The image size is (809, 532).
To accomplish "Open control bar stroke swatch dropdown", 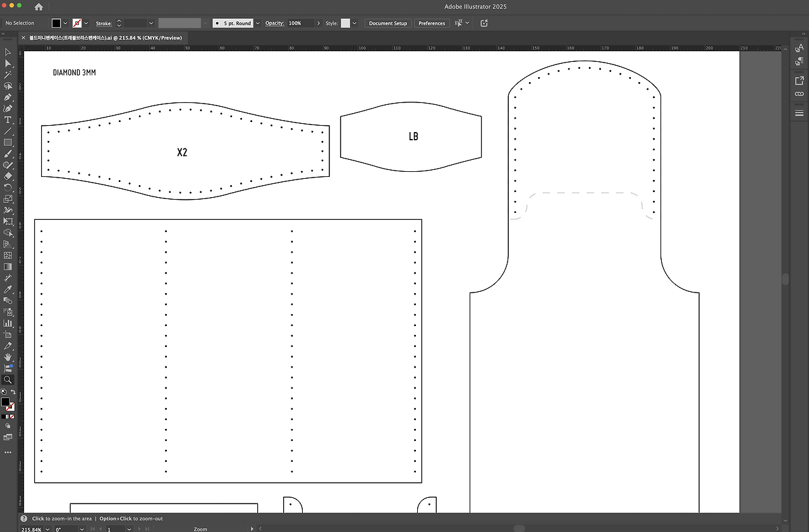I will (87, 23).
